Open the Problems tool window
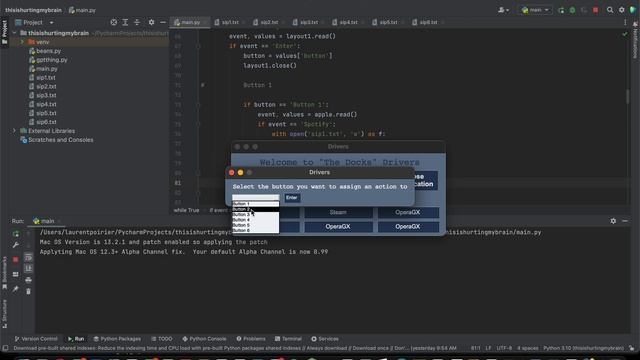 251,339
